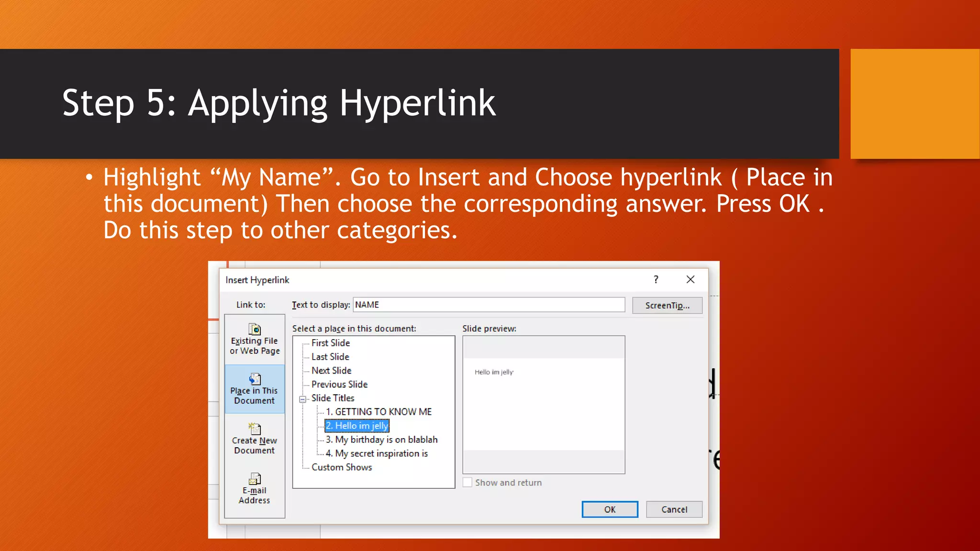Cancel the Insert Hyperlink dialog
The image size is (980, 551).
[x=674, y=509]
